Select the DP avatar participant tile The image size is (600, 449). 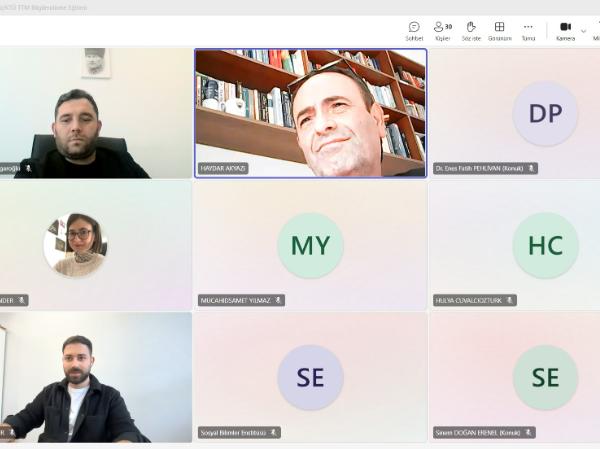pos(545,113)
